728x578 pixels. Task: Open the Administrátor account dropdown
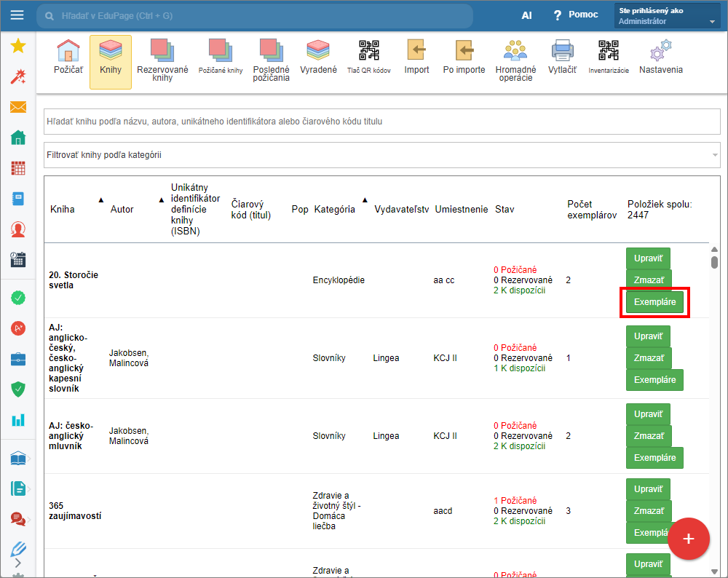coord(667,16)
